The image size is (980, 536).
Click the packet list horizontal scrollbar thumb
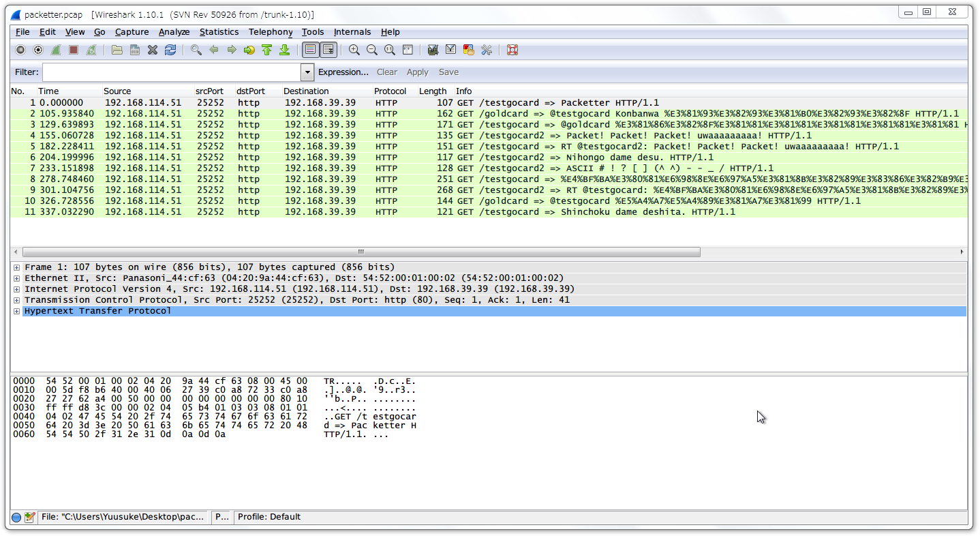(x=361, y=252)
